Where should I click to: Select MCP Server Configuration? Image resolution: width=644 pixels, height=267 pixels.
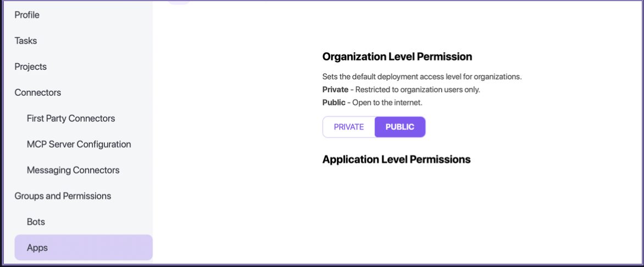tap(79, 144)
